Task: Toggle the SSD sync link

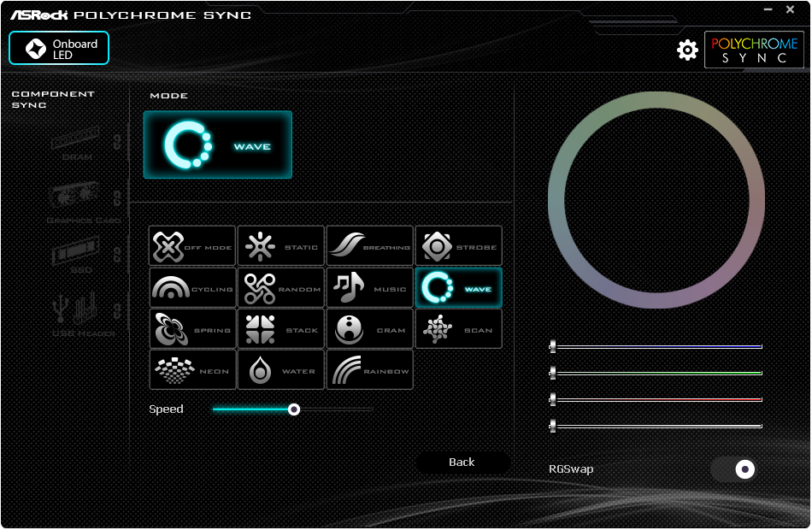Action: coord(118,254)
